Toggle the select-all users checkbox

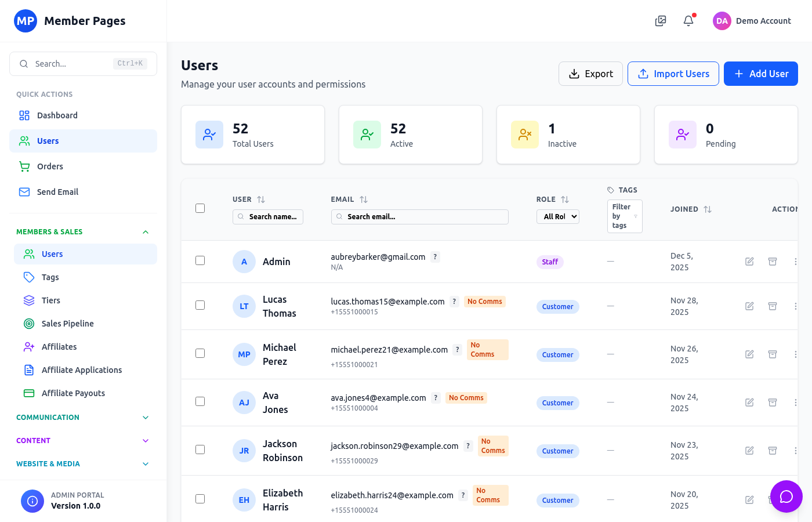coord(200,208)
